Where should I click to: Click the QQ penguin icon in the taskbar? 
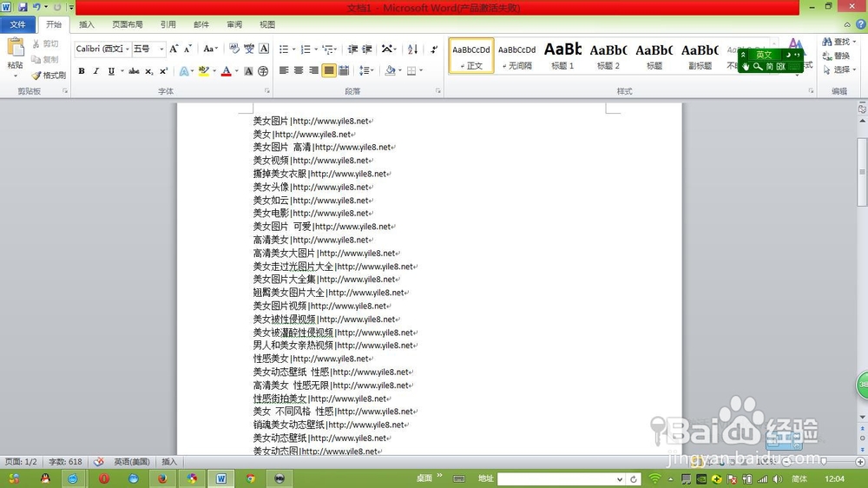point(45,478)
